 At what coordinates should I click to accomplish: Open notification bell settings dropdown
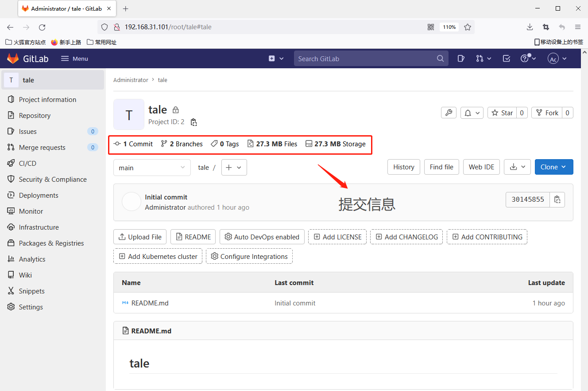coord(472,113)
